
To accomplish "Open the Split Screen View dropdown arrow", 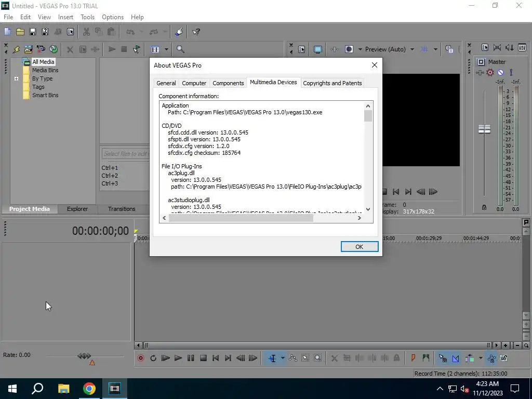I will [360, 49].
